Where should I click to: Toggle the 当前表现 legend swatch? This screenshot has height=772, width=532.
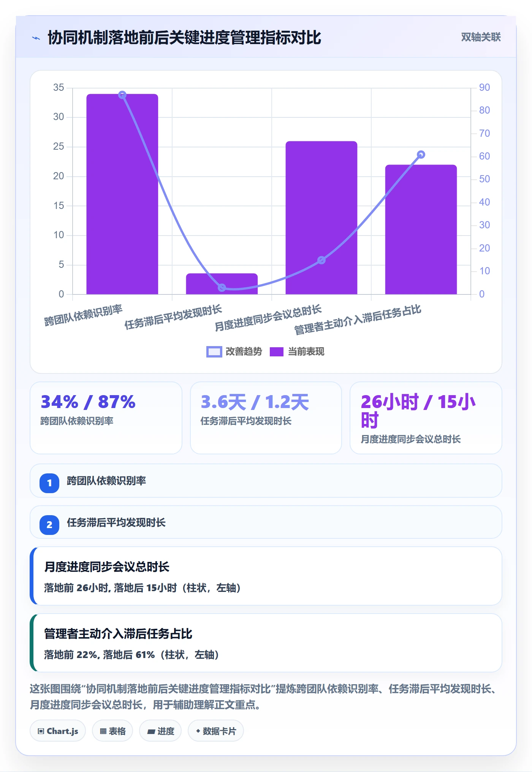pyautogui.click(x=277, y=352)
